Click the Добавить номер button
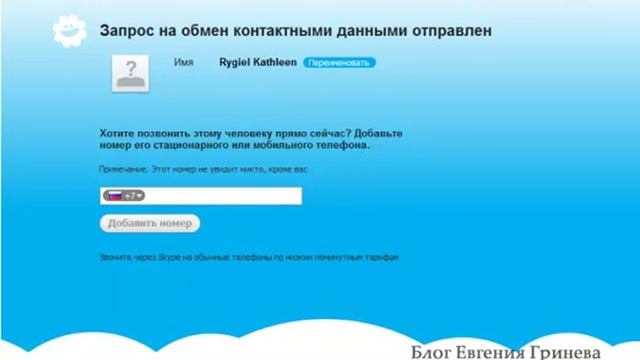 point(150,223)
